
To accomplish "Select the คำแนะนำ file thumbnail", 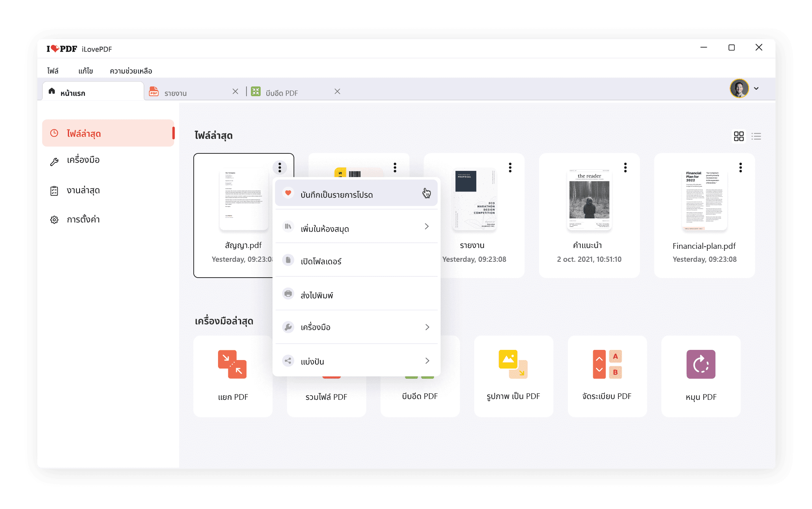I will 589,199.
